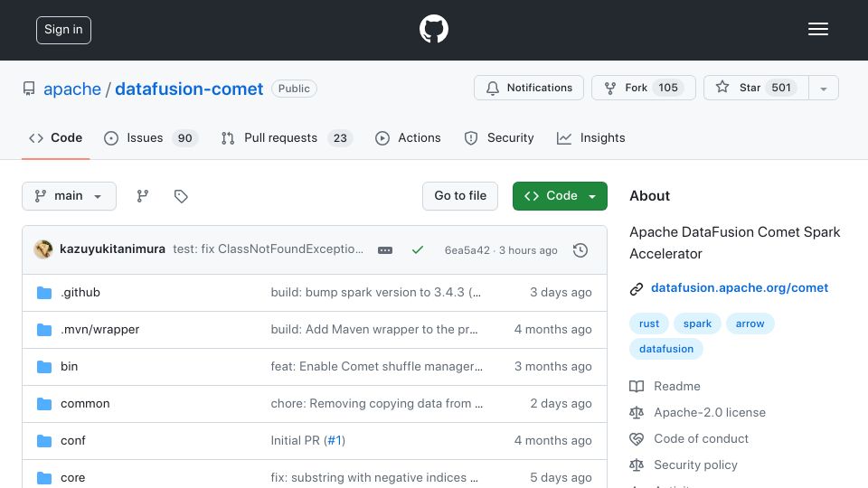Select the arrow topic tag

click(750, 324)
